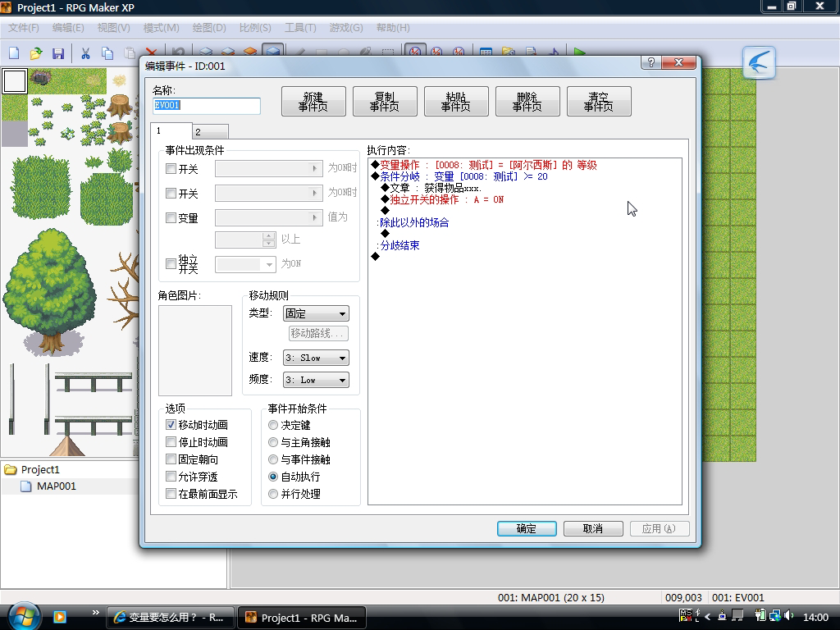Select the 并行处理 trigger radio button
Image resolution: width=840 pixels, height=630 pixels.
273,493
